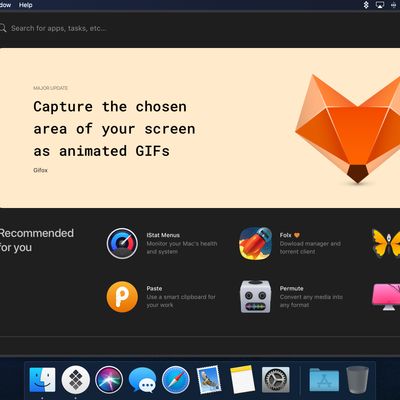
Task: Open the Gifox featured banner headline
Action: [x=114, y=129]
